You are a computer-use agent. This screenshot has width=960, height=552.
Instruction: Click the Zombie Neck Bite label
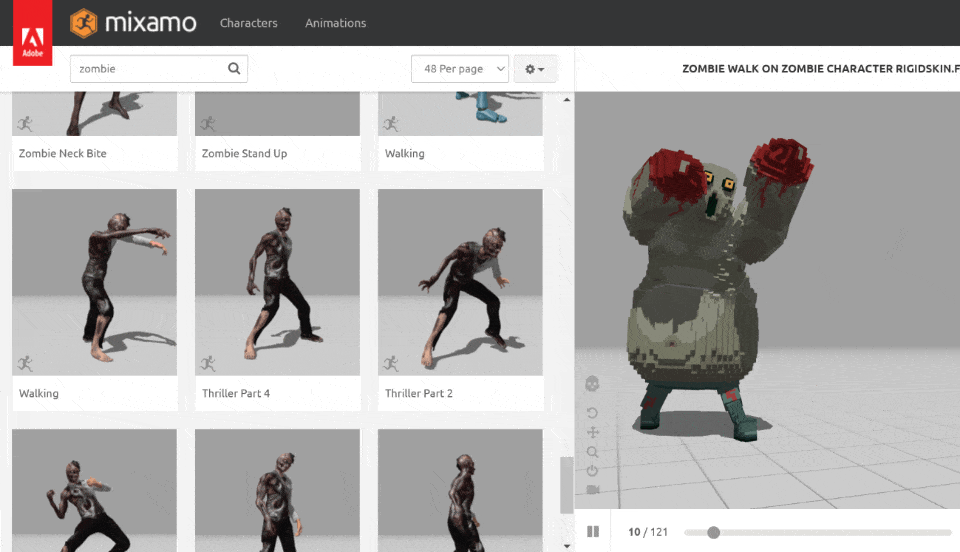tap(62, 154)
